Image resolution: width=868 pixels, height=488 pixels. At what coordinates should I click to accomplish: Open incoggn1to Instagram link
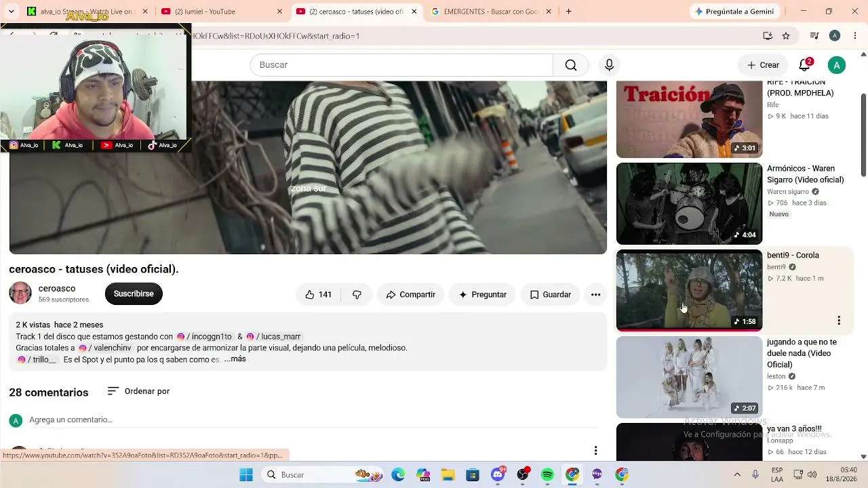[204, 337]
